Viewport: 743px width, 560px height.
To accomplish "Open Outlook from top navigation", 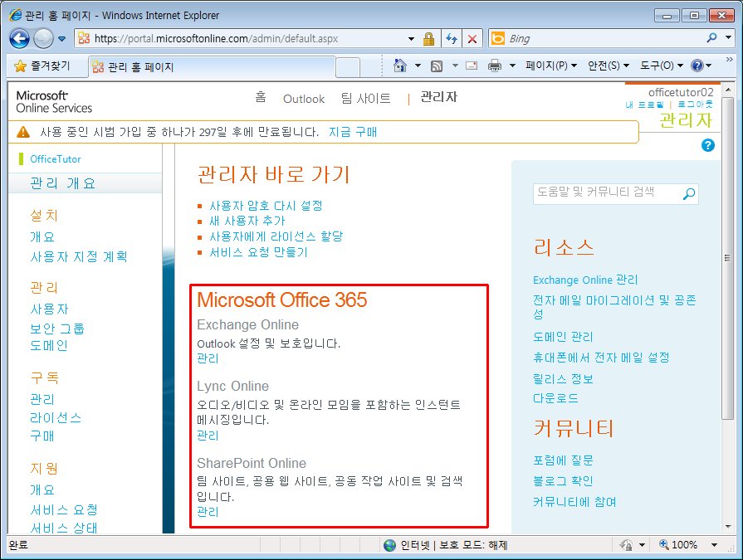I will 304,99.
